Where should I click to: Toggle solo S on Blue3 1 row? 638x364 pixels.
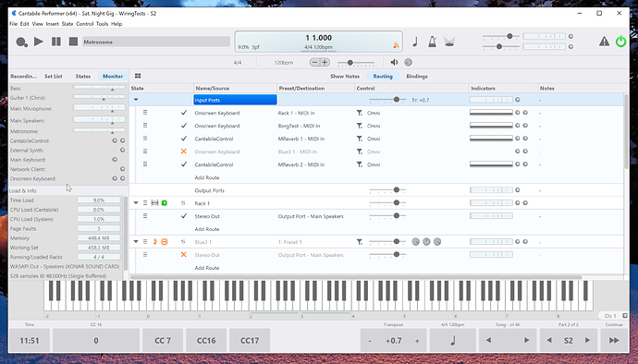183,242
